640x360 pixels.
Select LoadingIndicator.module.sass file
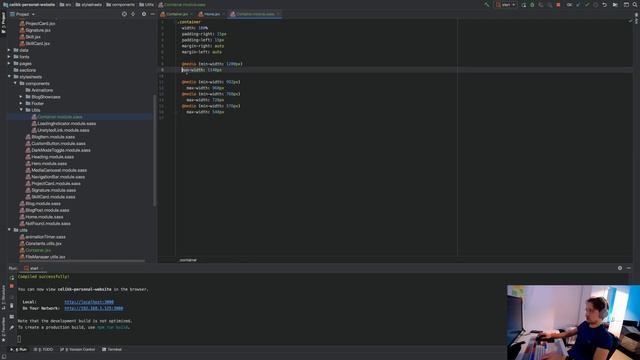click(64, 123)
